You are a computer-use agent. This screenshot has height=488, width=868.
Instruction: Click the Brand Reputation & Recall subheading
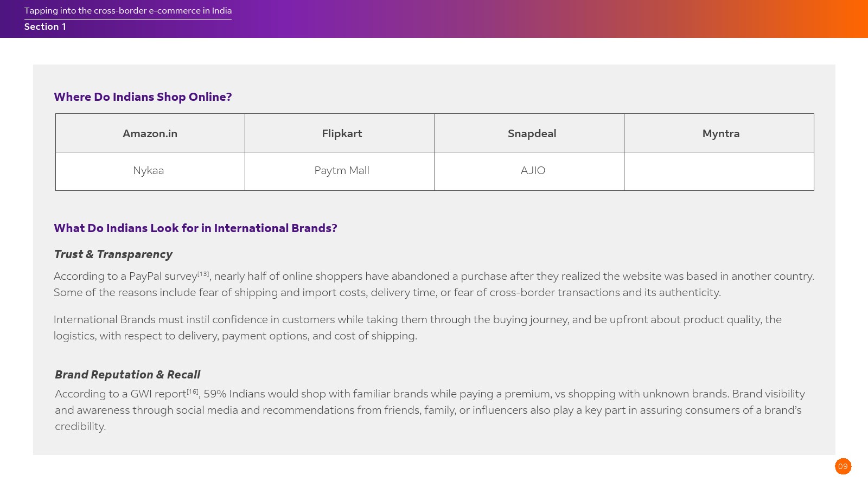127,375
